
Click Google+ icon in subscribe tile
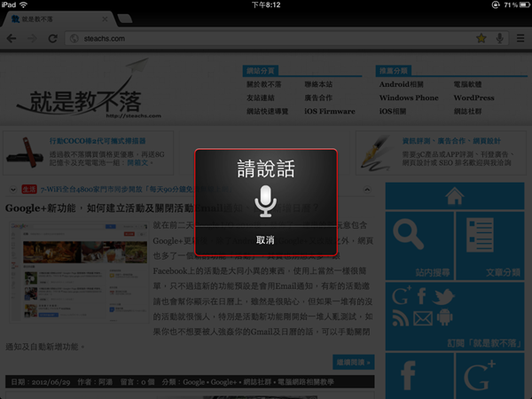coord(402,295)
